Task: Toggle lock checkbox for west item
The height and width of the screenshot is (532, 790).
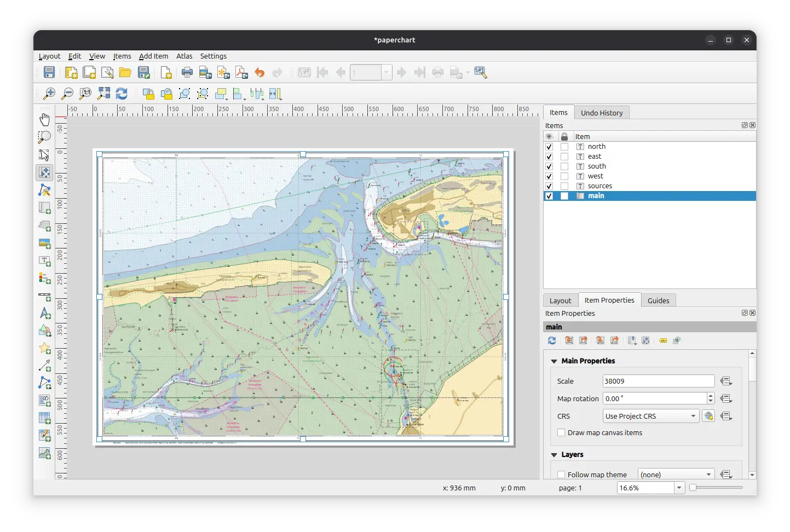Action: 564,176
